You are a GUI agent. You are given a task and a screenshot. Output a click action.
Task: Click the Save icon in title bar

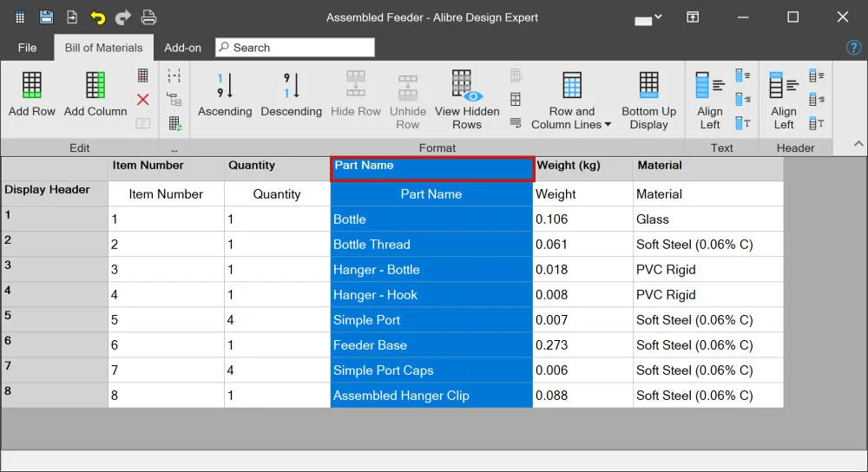pyautogui.click(x=47, y=17)
